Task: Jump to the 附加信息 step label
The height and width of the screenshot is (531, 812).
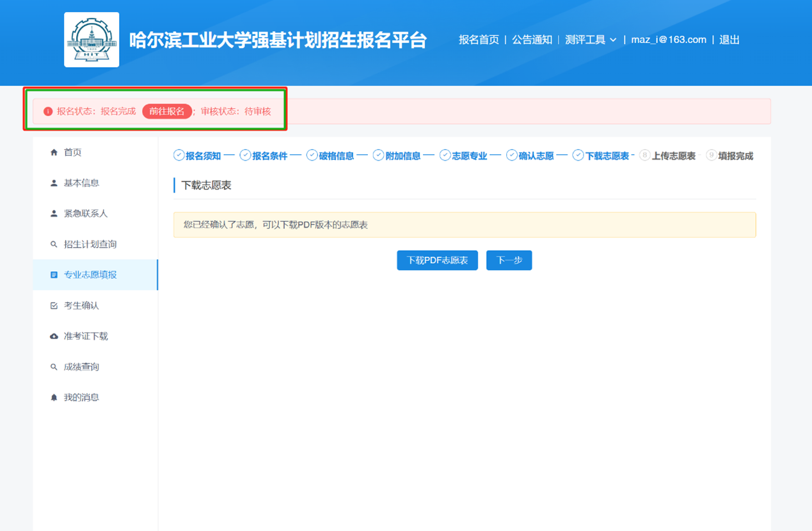Action: pyautogui.click(x=403, y=156)
